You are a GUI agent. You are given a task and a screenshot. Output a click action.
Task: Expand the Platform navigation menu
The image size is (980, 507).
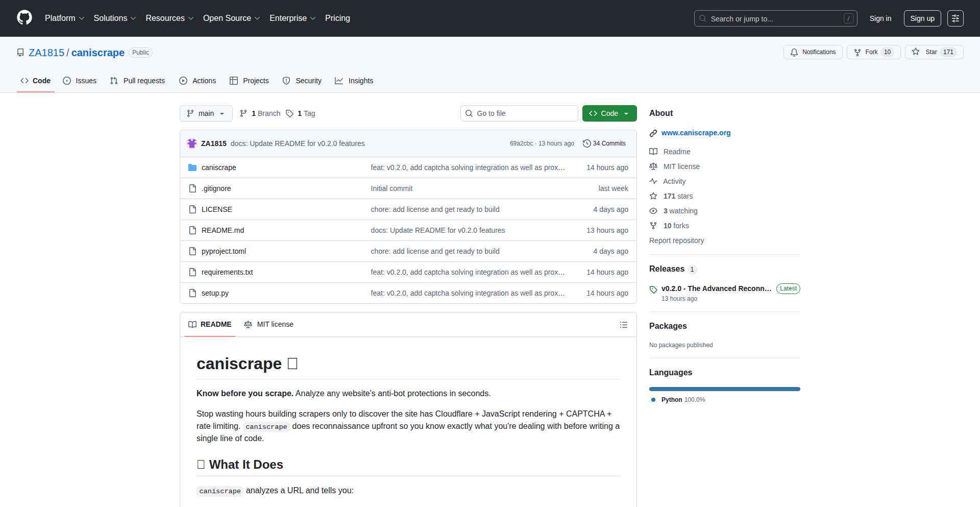coord(64,18)
